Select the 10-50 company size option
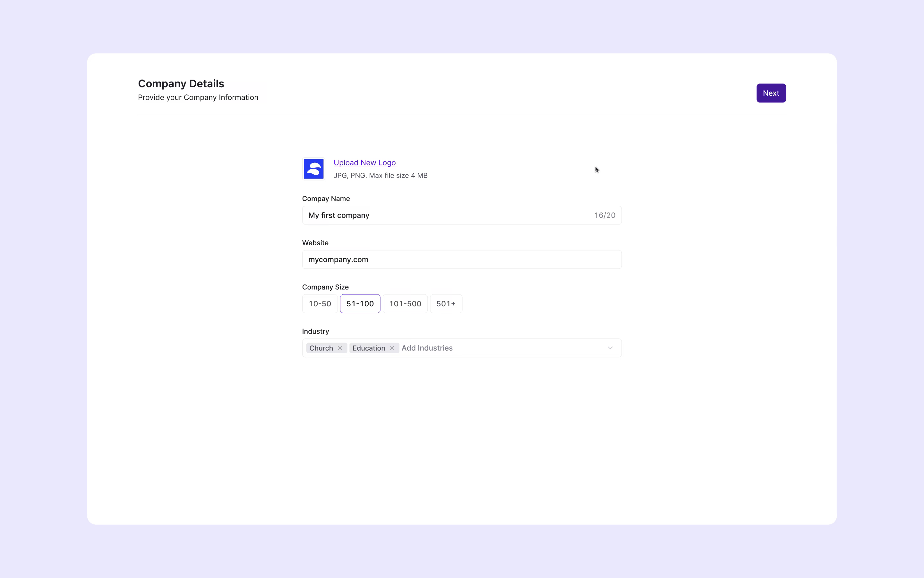 [x=320, y=303]
